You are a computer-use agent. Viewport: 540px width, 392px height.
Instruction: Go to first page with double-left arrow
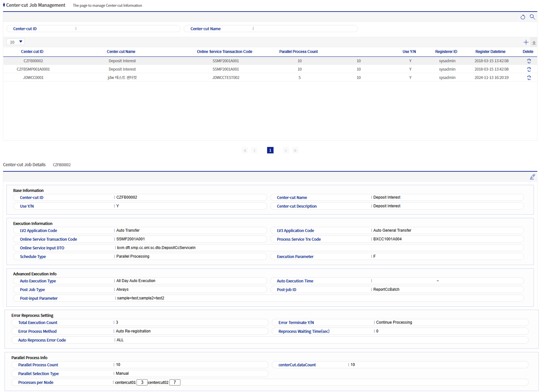[x=245, y=150]
